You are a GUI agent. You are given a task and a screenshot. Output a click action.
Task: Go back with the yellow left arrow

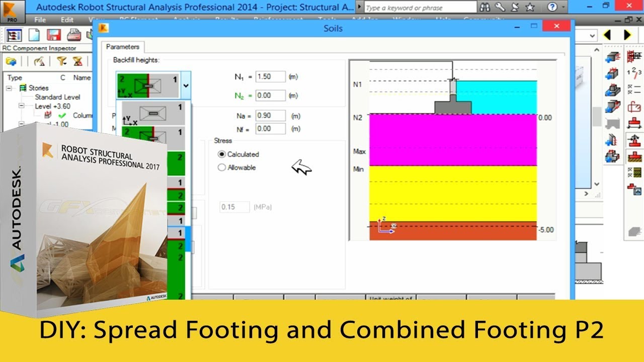coord(607,35)
